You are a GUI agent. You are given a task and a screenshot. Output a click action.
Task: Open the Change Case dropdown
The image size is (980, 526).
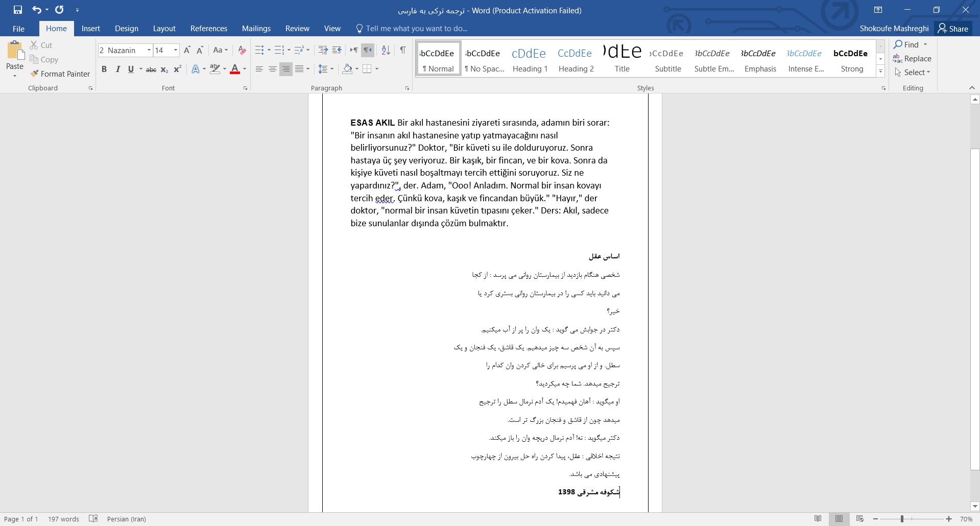pyautogui.click(x=221, y=50)
